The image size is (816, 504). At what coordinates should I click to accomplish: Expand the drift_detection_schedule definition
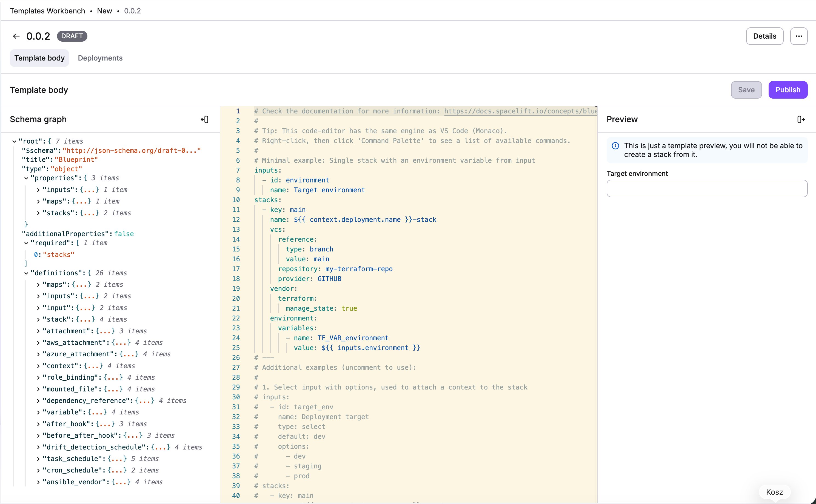(x=38, y=447)
